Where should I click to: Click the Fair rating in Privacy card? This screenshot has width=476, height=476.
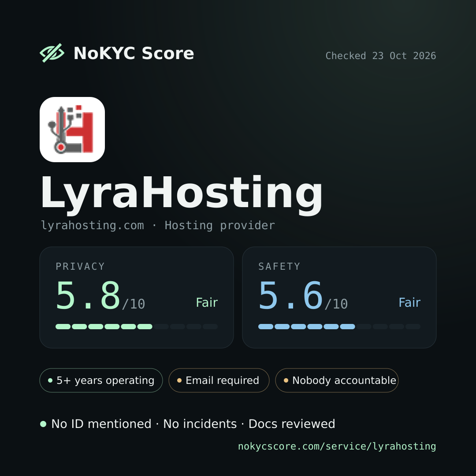[207, 303]
